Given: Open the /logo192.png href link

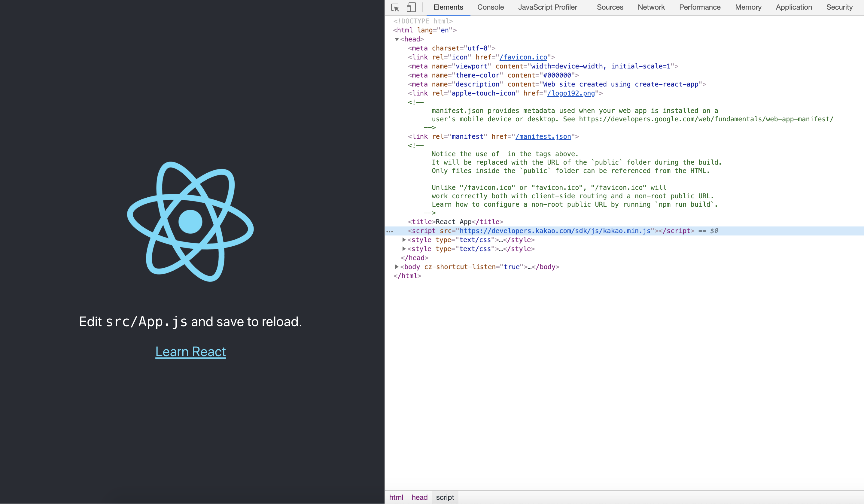Looking at the screenshot, I should tap(571, 93).
